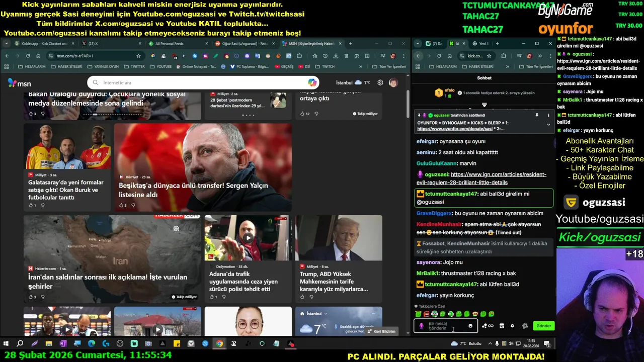Open TWITCH bookmark folder

(325, 66)
